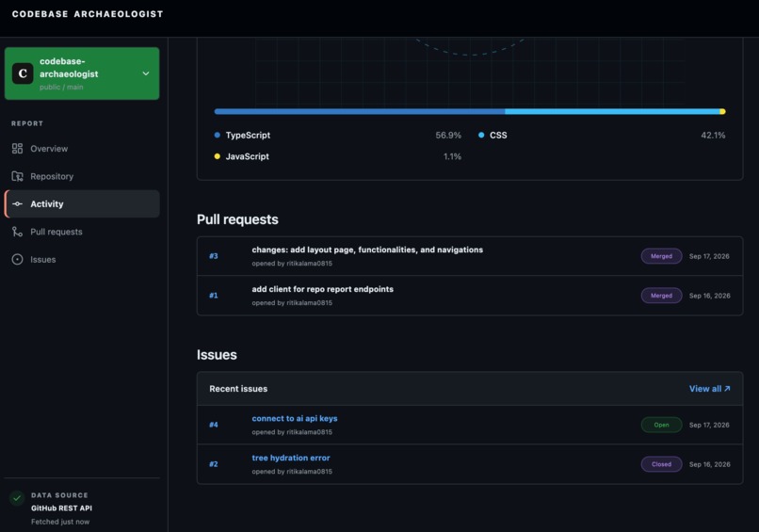Click issue number #4
The width and height of the screenshot is (759, 532).
tap(214, 425)
